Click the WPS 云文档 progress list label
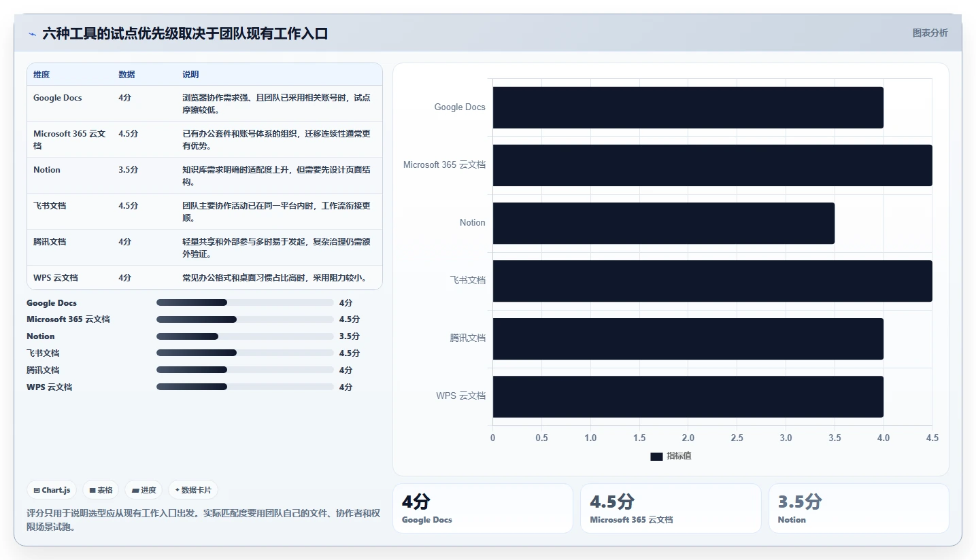 [x=50, y=387]
